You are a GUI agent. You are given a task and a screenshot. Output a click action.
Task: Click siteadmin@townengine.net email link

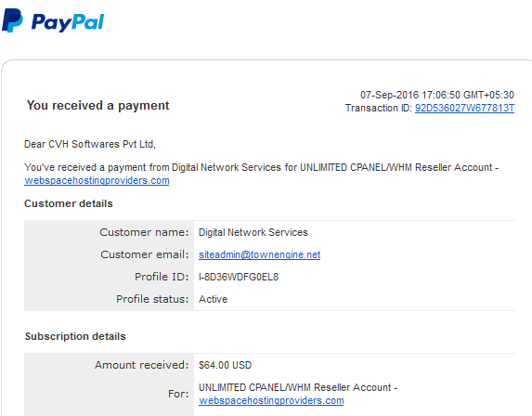pos(260,254)
